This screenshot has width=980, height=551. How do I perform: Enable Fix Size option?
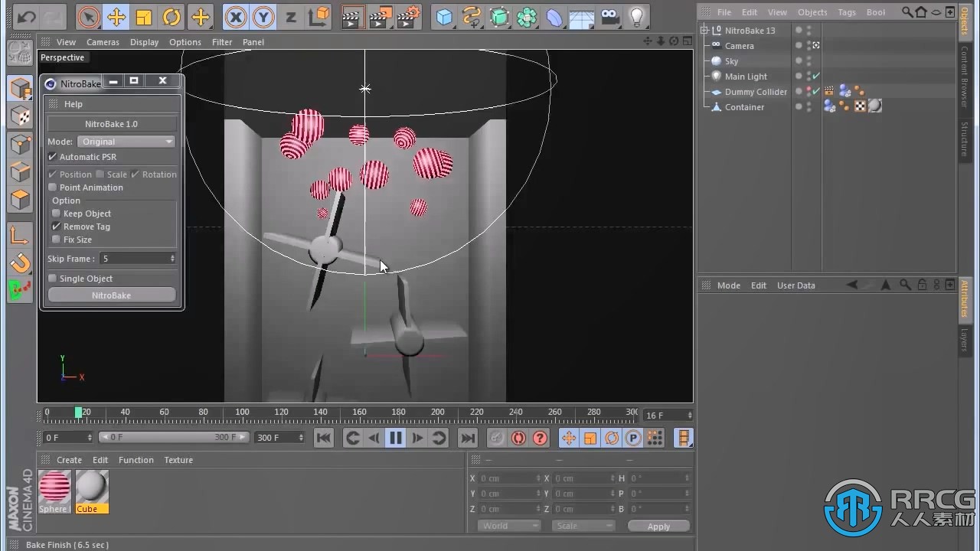pos(56,240)
